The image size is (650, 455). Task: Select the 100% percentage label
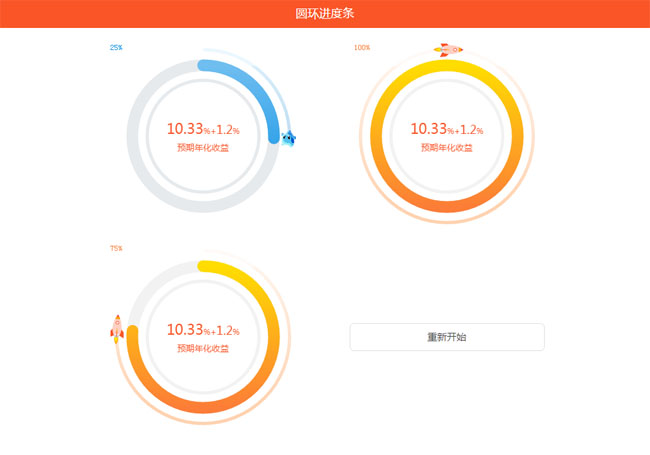pos(362,47)
